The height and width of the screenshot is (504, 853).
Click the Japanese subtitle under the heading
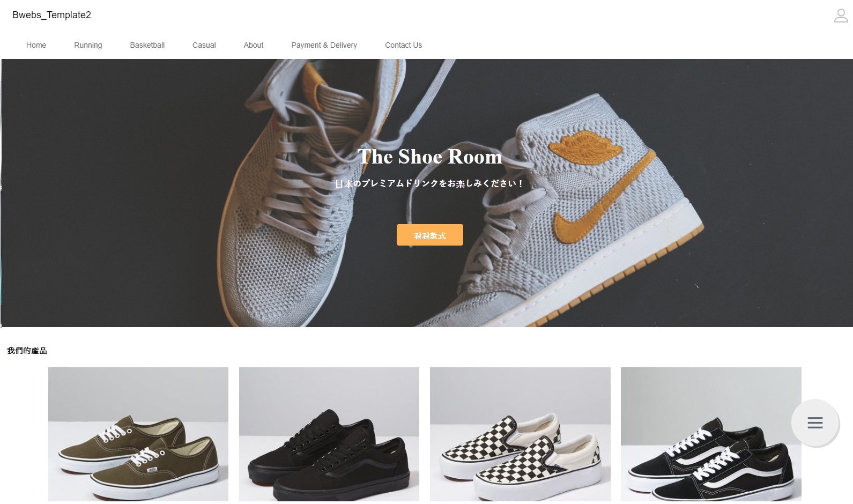[x=429, y=183]
